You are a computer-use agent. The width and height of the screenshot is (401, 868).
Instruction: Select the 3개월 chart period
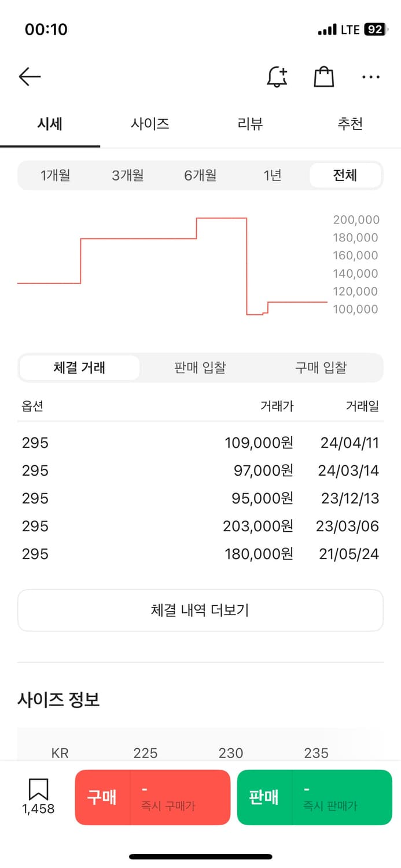(128, 175)
